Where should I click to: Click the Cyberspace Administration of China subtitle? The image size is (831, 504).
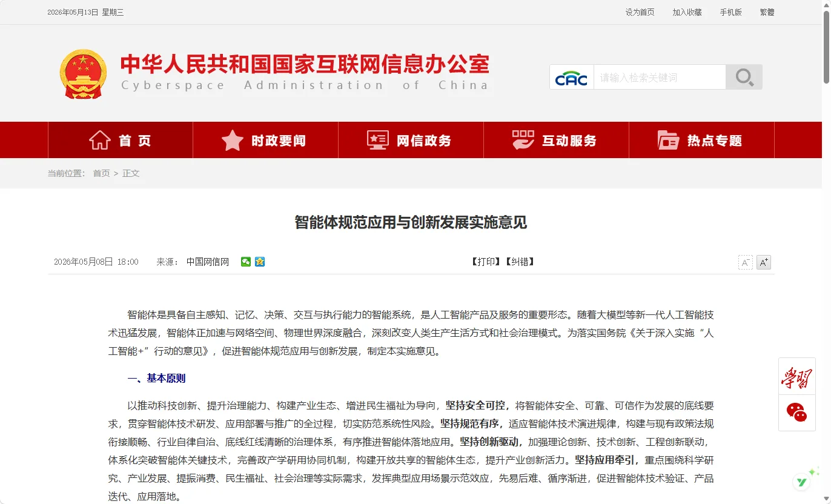click(x=305, y=85)
